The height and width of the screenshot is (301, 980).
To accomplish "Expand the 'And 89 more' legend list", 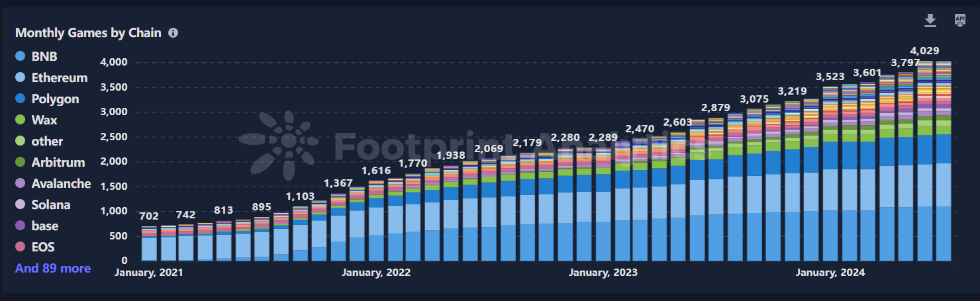I will pyautogui.click(x=53, y=269).
